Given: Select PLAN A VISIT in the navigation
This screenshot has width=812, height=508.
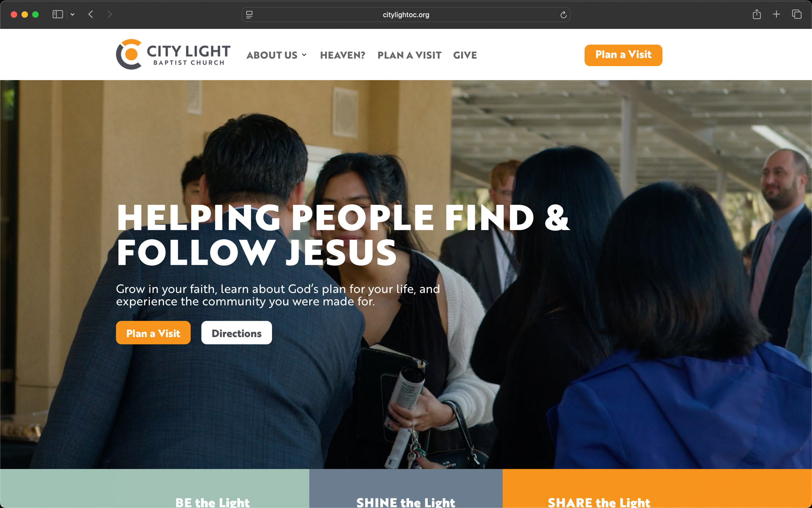Looking at the screenshot, I should 409,55.
